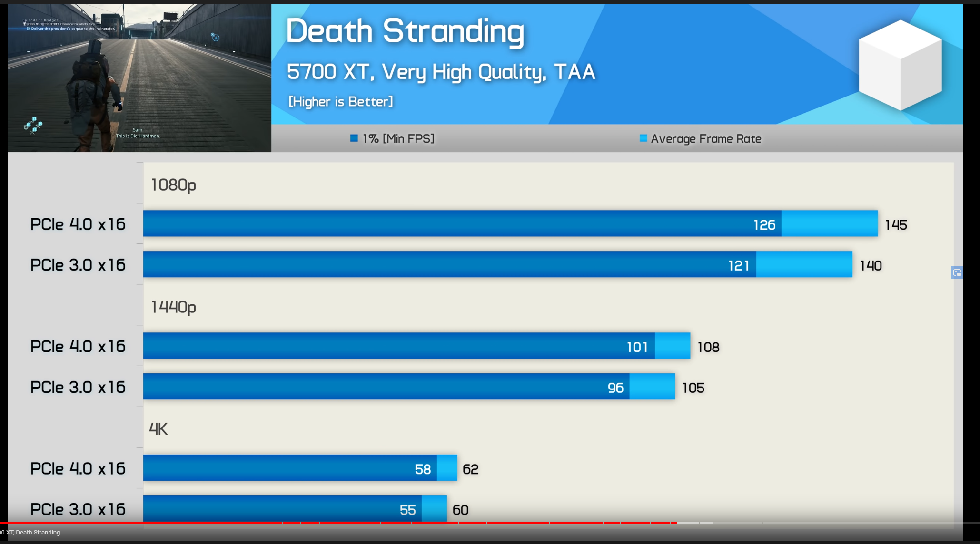Screen dimensions: 980x544
Task: Click '5700 XT, Very High Quality, TAA' subtitle
Action: click(x=441, y=72)
